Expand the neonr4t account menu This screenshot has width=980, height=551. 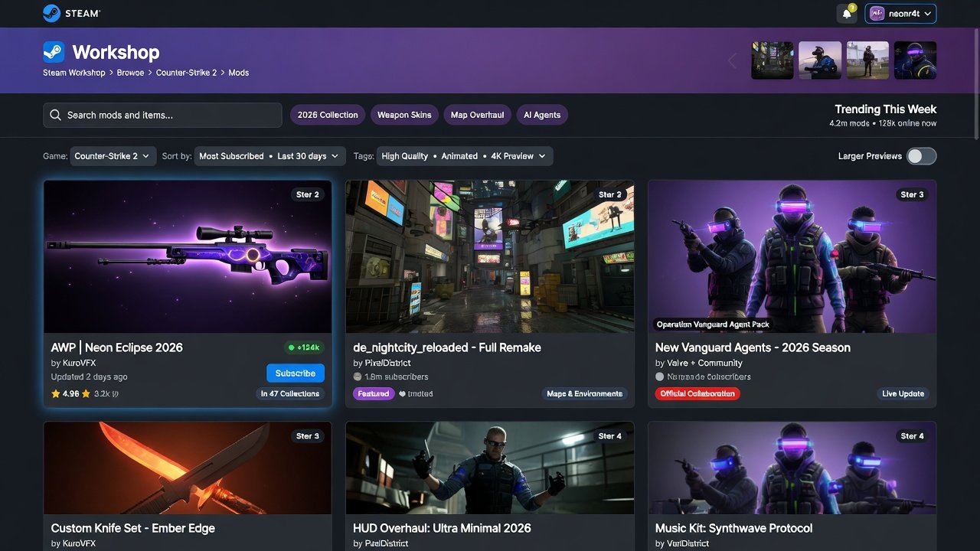(x=926, y=13)
